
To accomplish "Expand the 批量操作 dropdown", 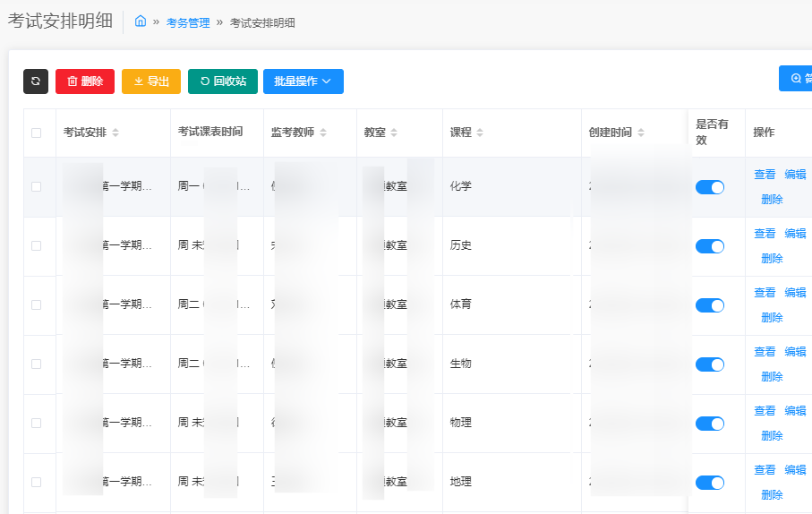I will click(303, 81).
